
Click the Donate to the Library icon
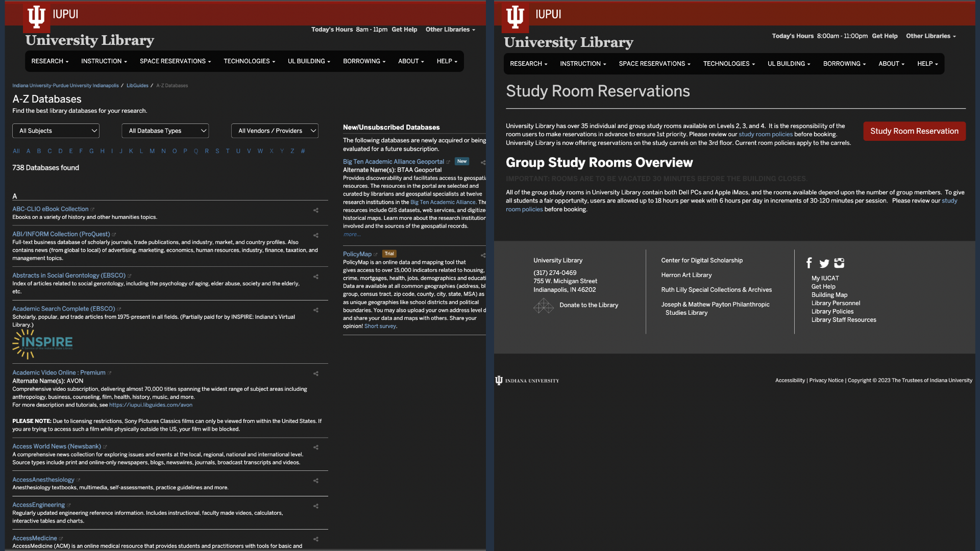pyautogui.click(x=544, y=306)
